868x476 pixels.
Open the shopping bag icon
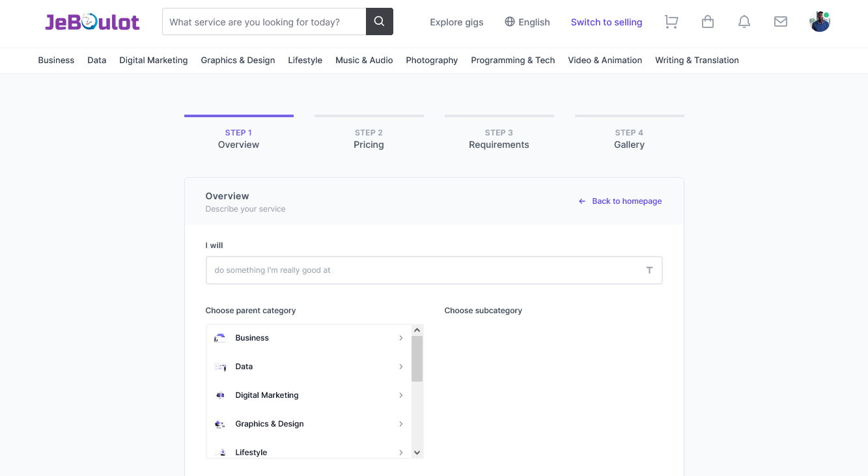[707, 22]
